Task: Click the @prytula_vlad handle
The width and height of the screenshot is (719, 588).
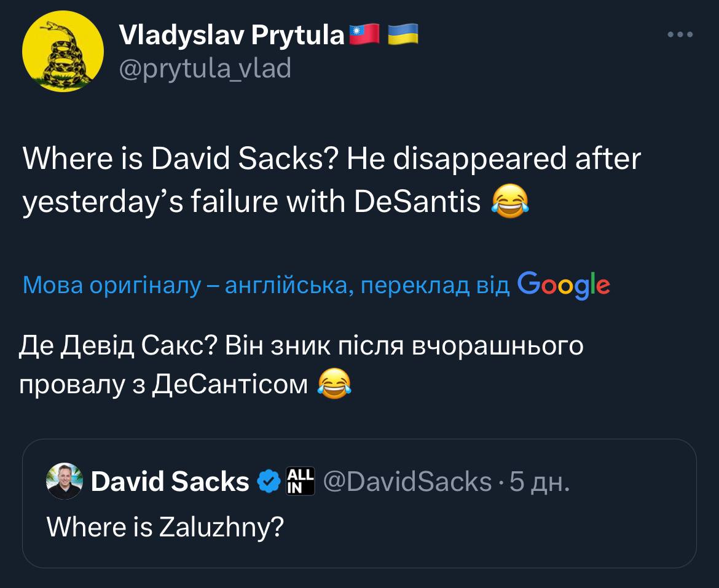Action: coord(204,69)
